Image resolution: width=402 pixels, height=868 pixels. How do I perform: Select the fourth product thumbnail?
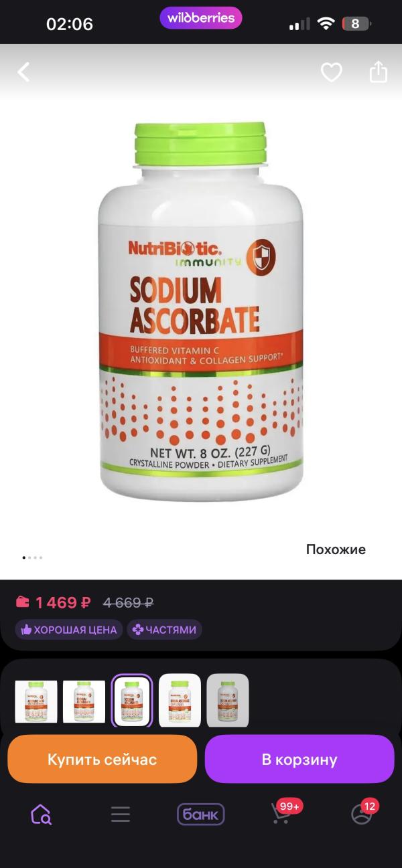(x=180, y=701)
